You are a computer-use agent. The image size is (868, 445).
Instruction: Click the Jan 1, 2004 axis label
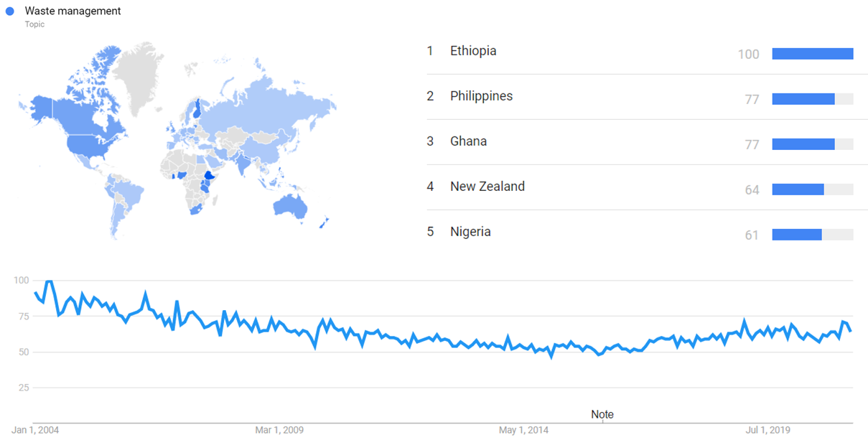(35, 431)
